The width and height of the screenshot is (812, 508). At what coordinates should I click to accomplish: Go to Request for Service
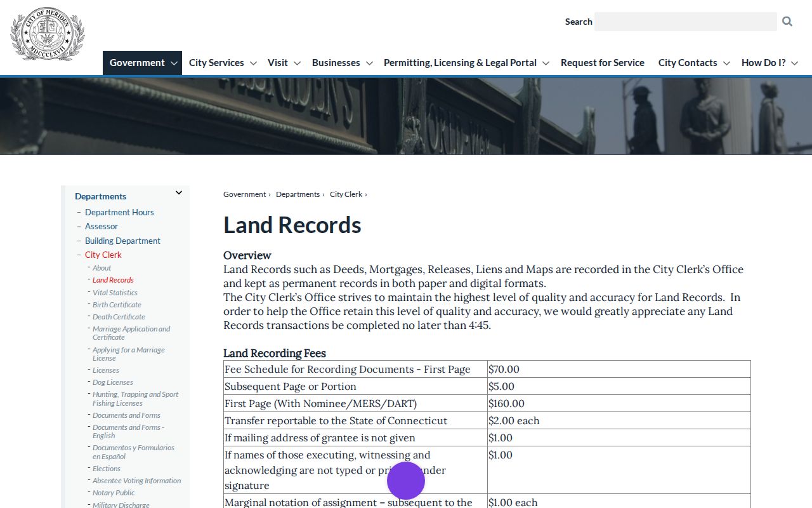(603, 63)
